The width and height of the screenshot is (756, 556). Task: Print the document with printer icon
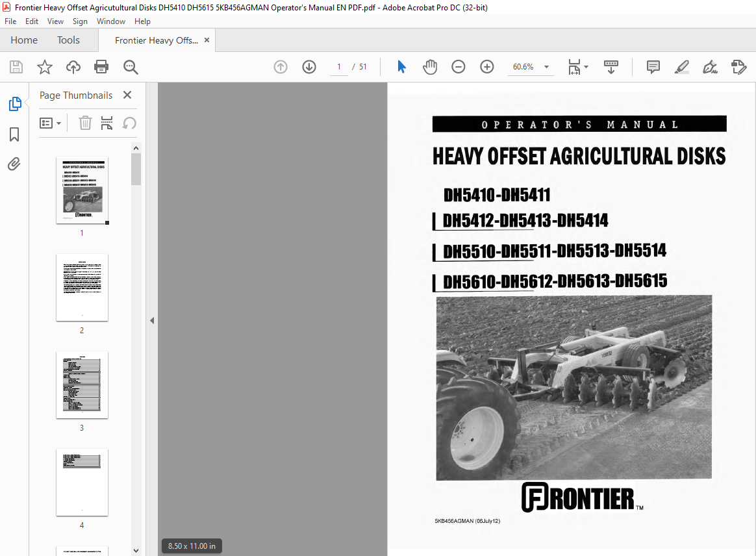tap(101, 66)
